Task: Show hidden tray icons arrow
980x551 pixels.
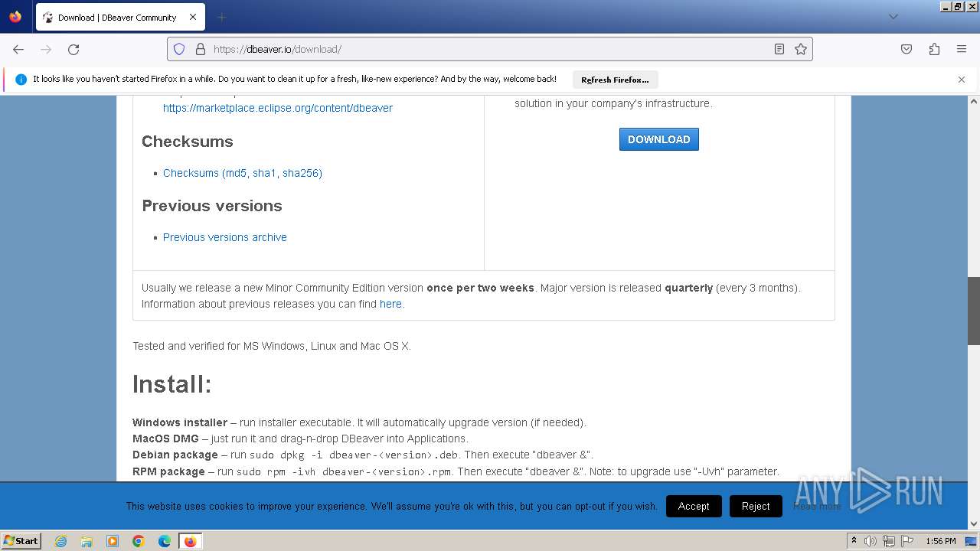Action: (854, 541)
